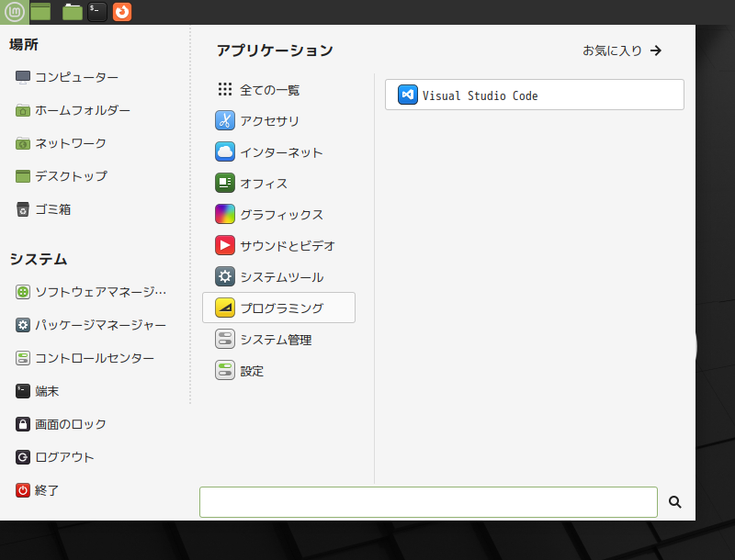Screen dimensions: 735x560
Task: Click the 設定 category icon
Action: 225,371
